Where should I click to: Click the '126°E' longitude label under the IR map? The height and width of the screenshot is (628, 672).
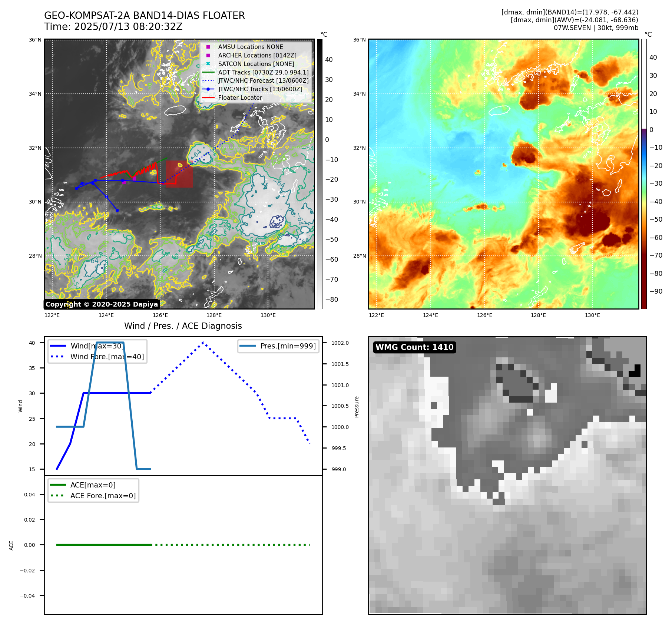[x=160, y=315]
